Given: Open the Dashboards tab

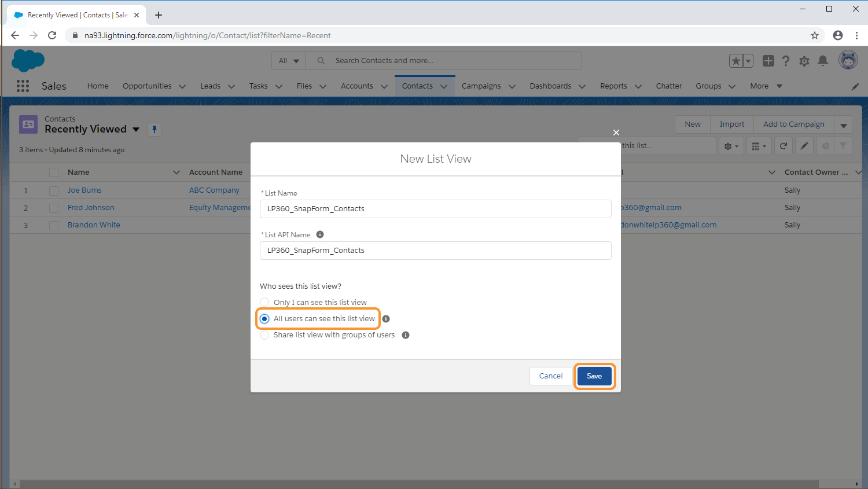Looking at the screenshot, I should click(x=550, y=86).
